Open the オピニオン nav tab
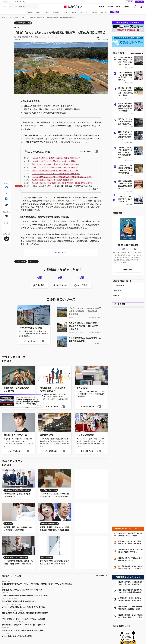The image size is (146, 644). (104, 12)
